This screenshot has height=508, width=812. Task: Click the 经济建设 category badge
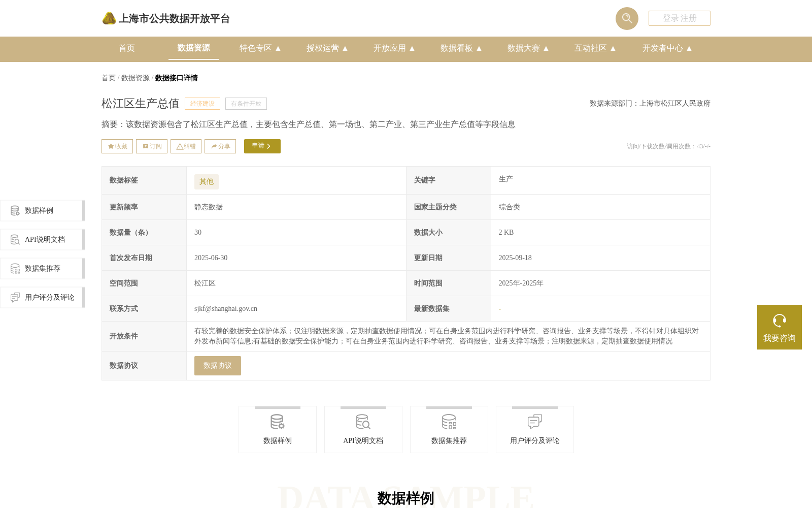tap(202, 104)
